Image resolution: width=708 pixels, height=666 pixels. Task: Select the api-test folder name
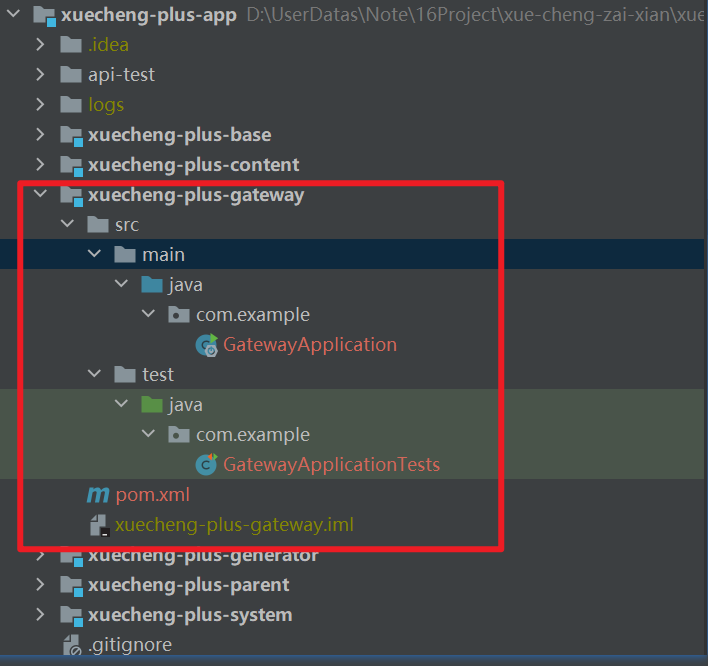121,75
